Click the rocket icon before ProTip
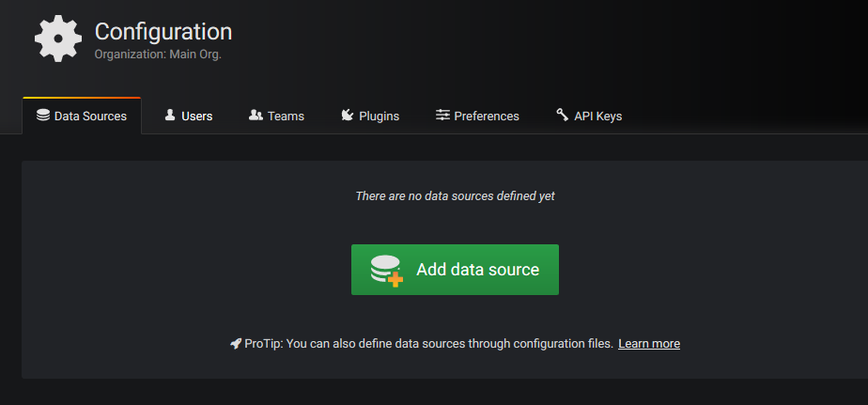Image resolution: width=868 pixels, height=405 pixels. [236, 344]
